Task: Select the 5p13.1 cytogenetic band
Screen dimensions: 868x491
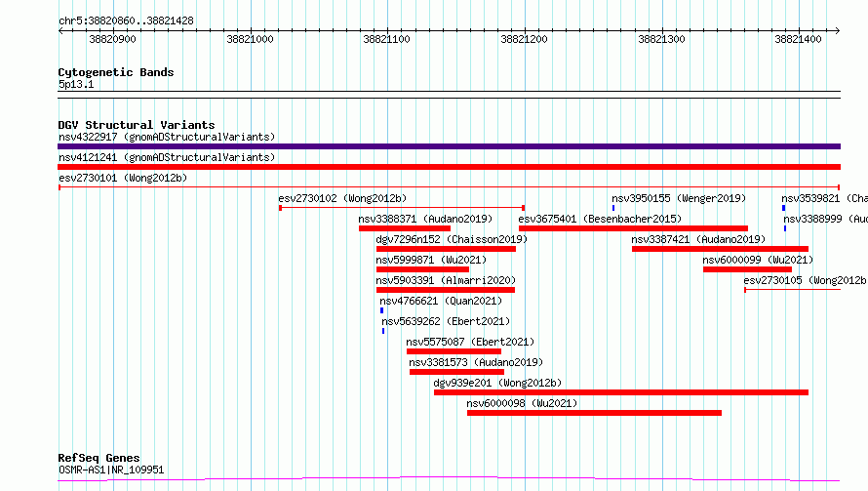Action: pyautogui.click(x=449, y=95)
